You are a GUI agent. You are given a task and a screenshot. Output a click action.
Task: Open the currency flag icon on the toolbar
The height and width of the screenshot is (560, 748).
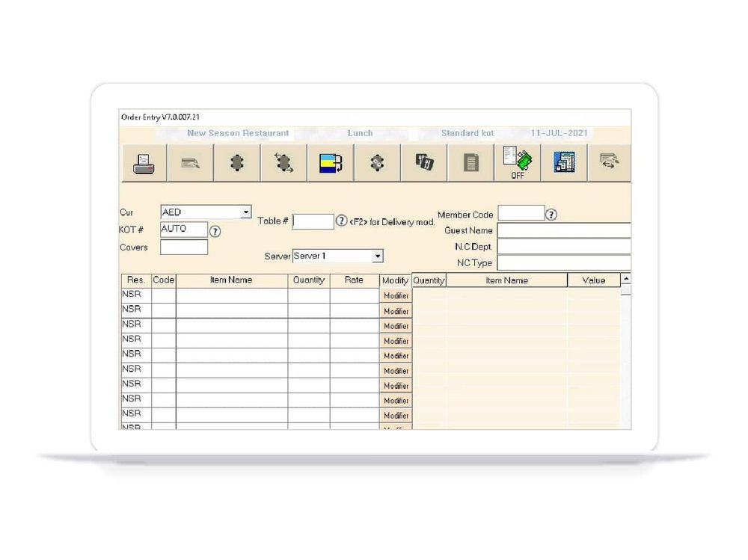tap(329, 163)
